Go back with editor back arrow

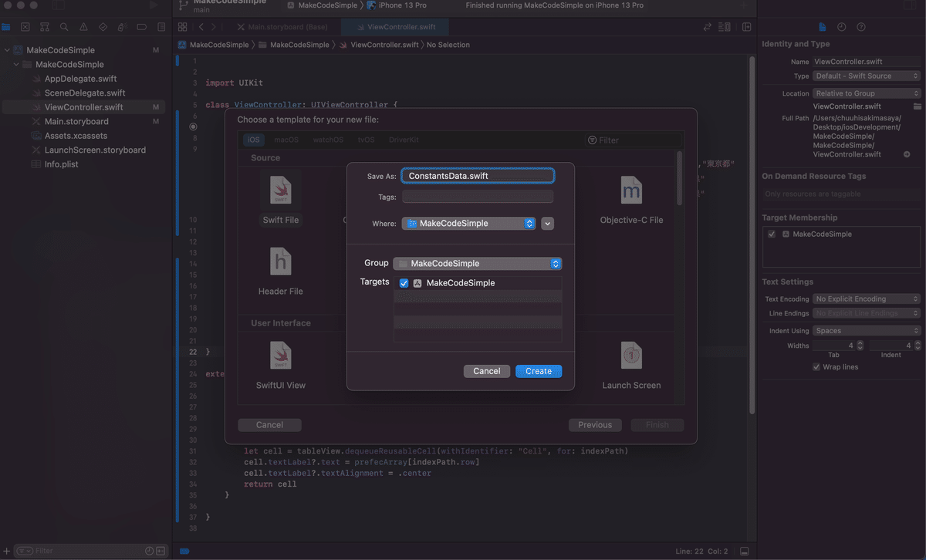(x=201, y=27)
